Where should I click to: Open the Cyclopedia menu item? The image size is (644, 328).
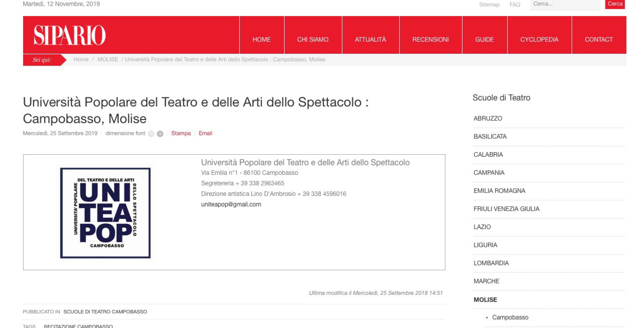(539, 40)
